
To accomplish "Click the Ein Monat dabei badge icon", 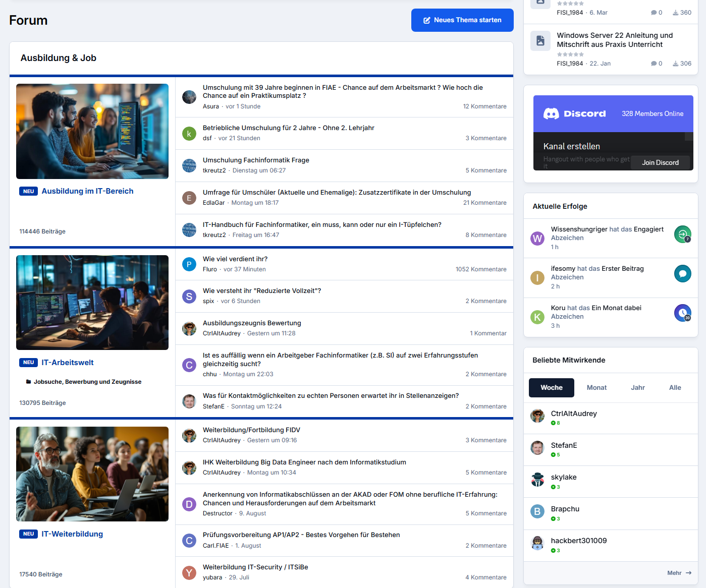I will coord(683,313).
